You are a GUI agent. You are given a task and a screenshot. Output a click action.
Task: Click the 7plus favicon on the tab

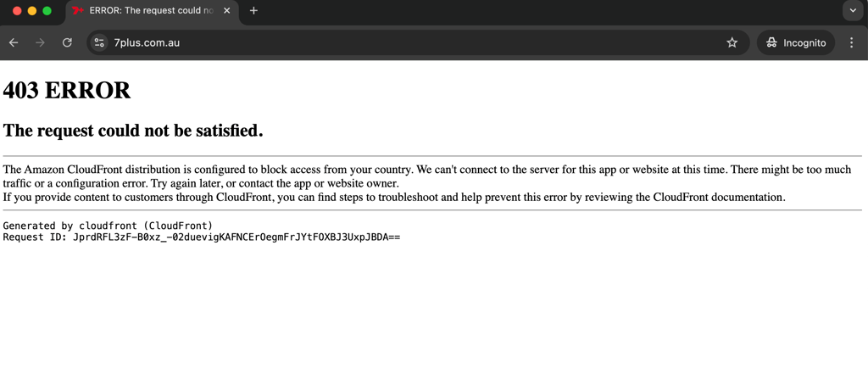pos(77,10)
